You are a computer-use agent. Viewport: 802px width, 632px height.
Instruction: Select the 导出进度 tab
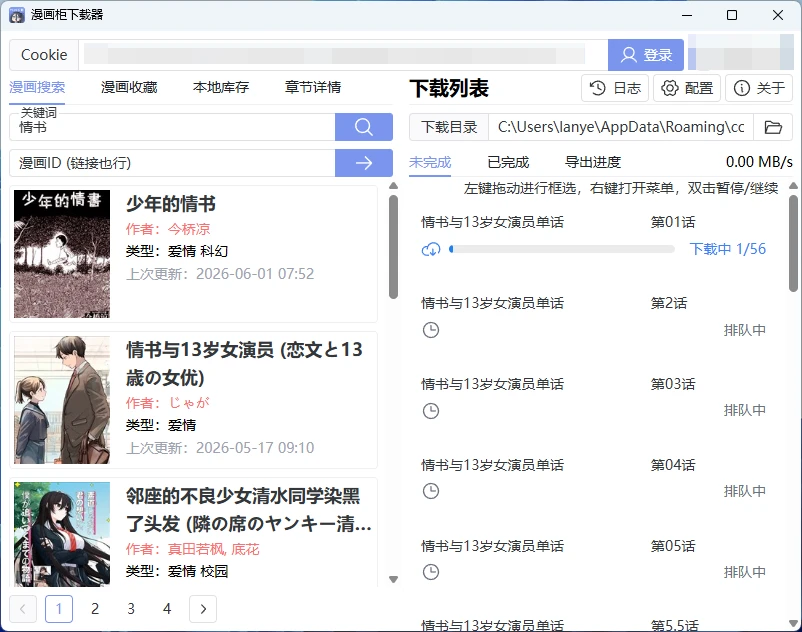coord(593,162)
